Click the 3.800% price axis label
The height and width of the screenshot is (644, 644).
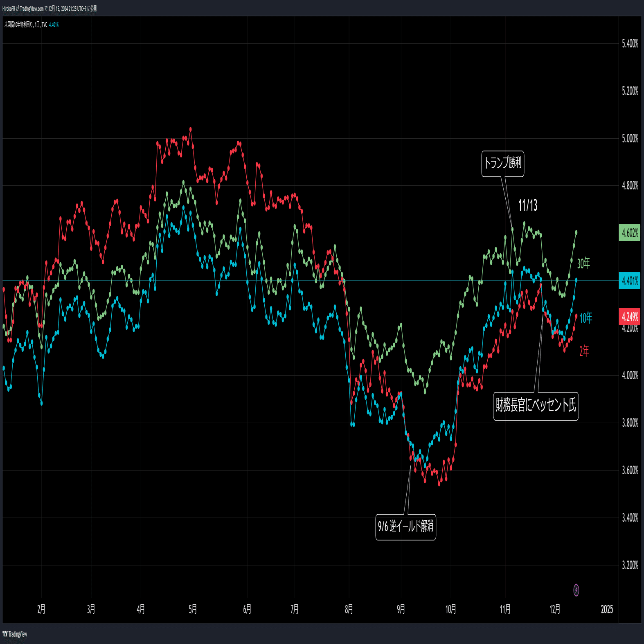click(x=630, y=423)
